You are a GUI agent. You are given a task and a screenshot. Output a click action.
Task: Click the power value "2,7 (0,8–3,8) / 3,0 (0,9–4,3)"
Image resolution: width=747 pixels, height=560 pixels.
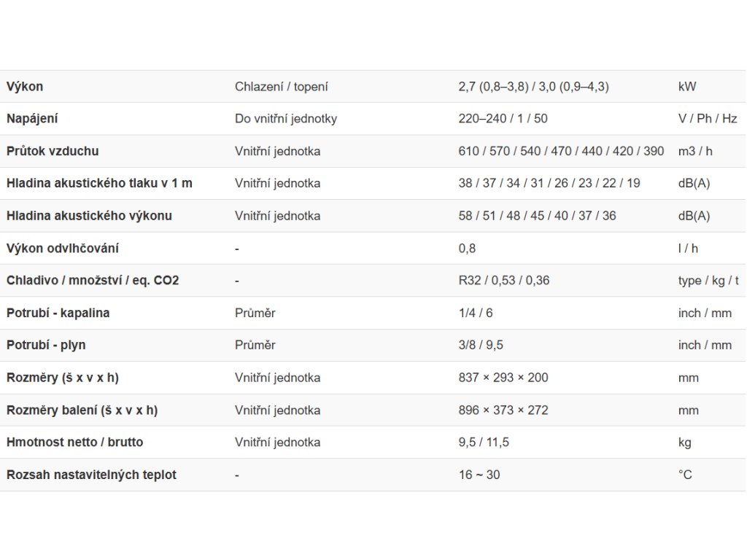[x=533, y=87]
